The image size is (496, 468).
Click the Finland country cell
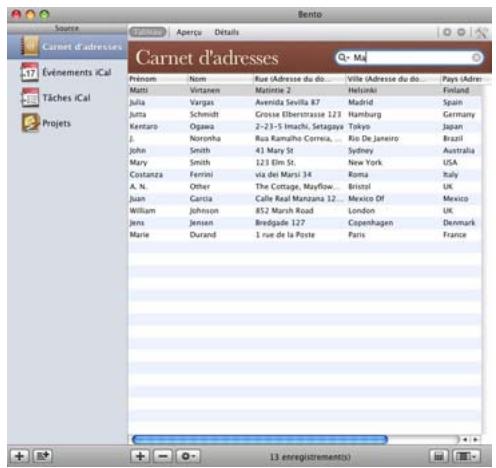[456, 90]
